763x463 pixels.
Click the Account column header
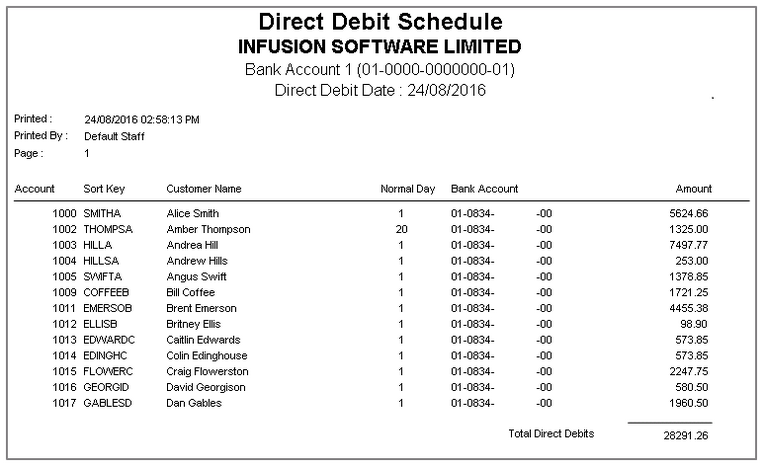(x=34, y=189)
